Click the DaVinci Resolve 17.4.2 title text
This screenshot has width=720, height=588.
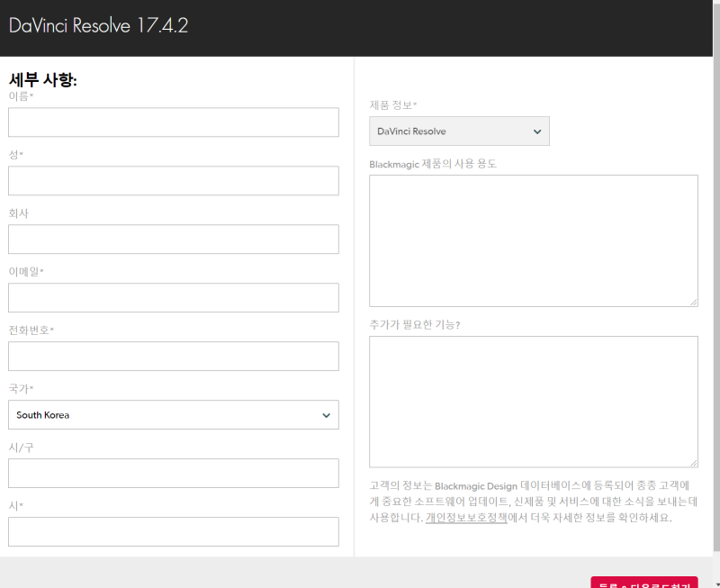tap(98, 25)
